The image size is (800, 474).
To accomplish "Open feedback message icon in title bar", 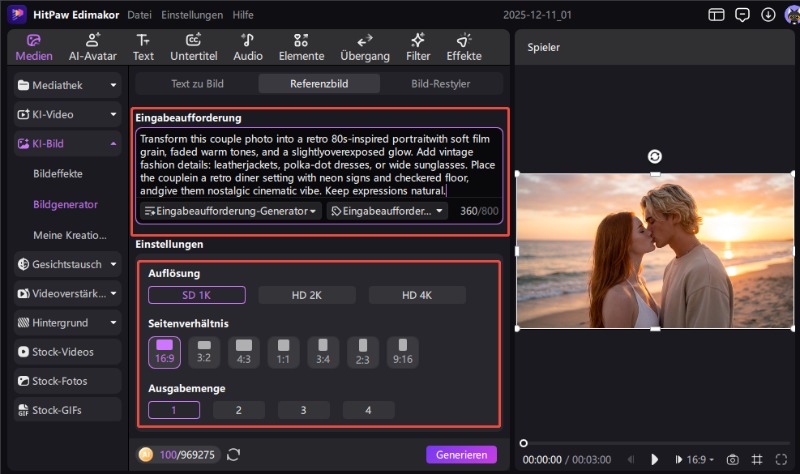I will pos(742,15).
